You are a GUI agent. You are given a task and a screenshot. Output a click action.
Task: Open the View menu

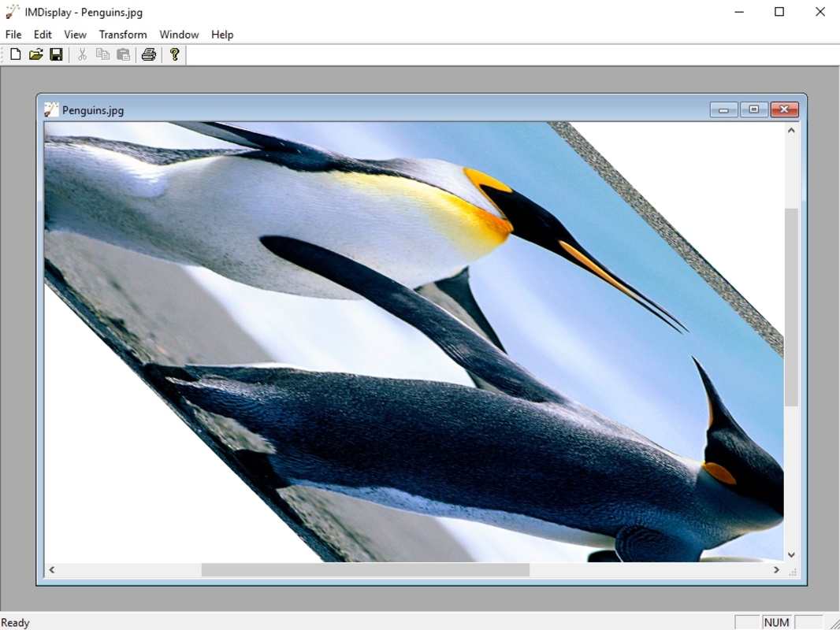(75, 35)
